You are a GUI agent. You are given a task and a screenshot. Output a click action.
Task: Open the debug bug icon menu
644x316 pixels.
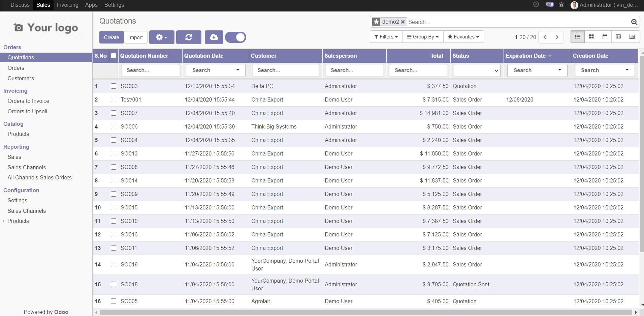(561, 5)
